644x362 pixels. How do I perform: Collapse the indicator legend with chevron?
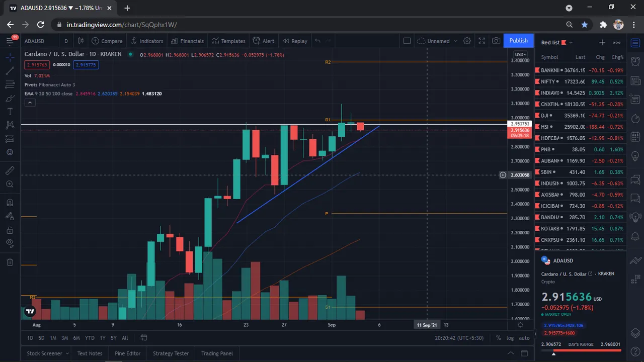point(30,103)
